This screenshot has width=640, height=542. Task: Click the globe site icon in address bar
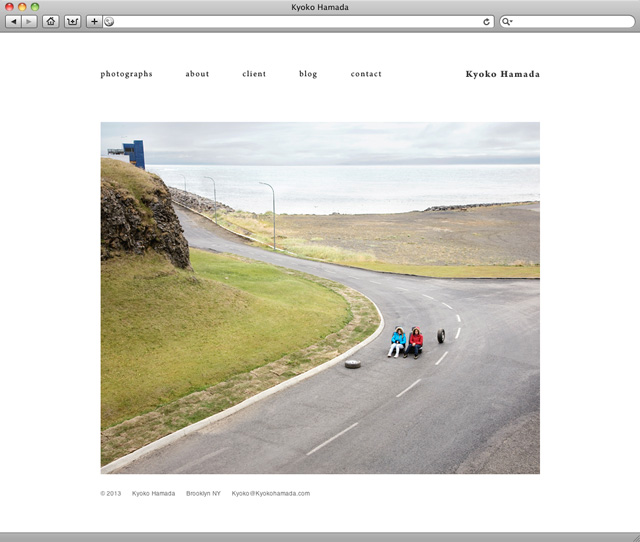[x=109, y=22]
